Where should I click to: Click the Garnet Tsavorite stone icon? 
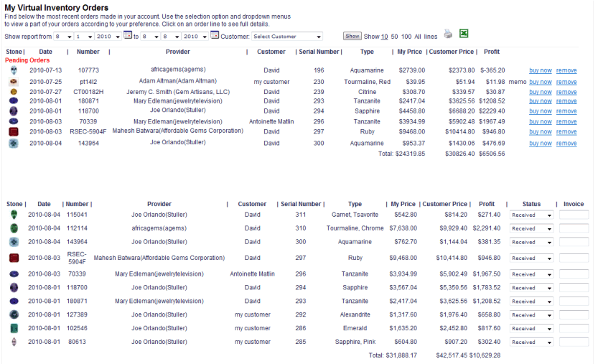pos(13,214)
